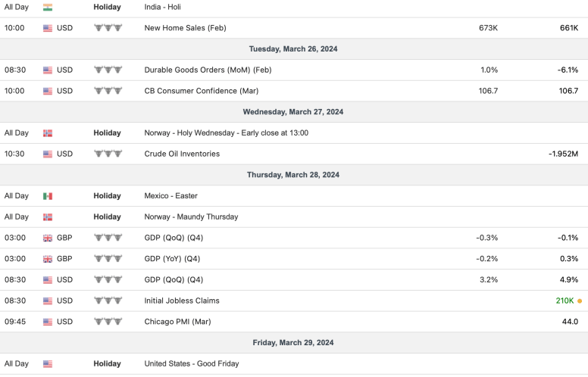Click bull importance icons for Crude Oil Inventories
Image resolution: width=588 pixels, height=377 pixels.
tap(108, 154)
